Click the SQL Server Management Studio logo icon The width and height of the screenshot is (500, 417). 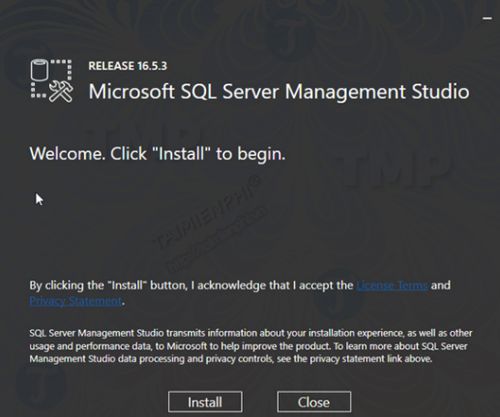click(52, 81)
